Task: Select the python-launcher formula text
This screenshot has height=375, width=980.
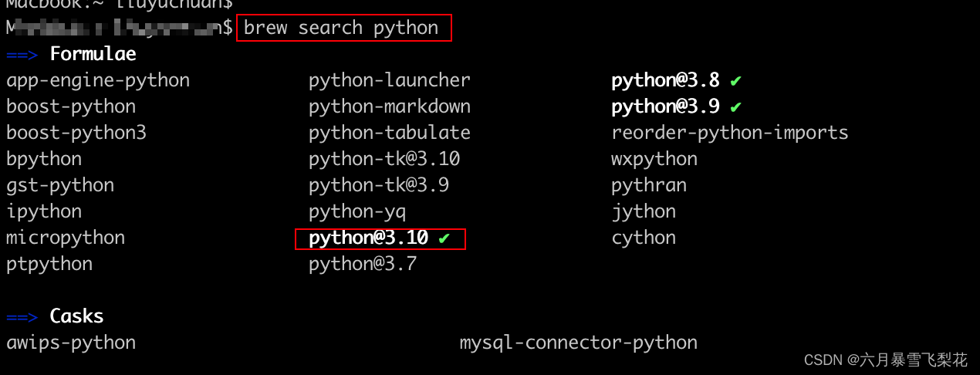Action: tap(389, 80)
